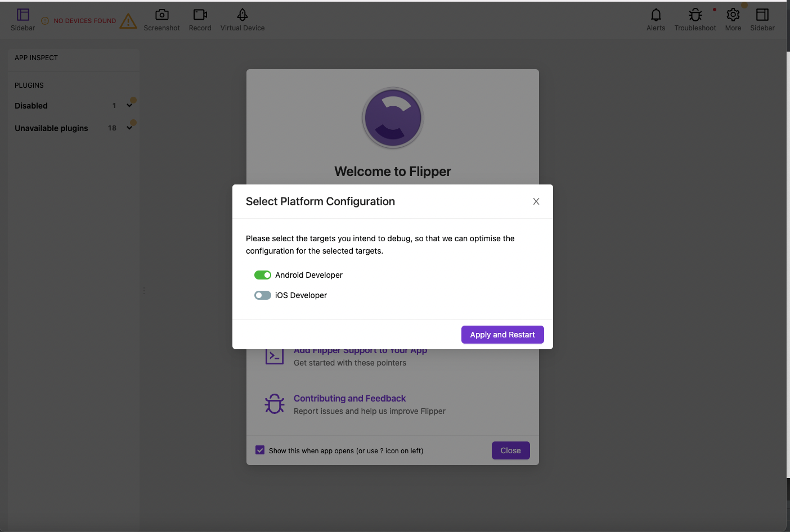Click the Flipper logo on the Welcome panel

pyautogui.click(x=393, y=118)
